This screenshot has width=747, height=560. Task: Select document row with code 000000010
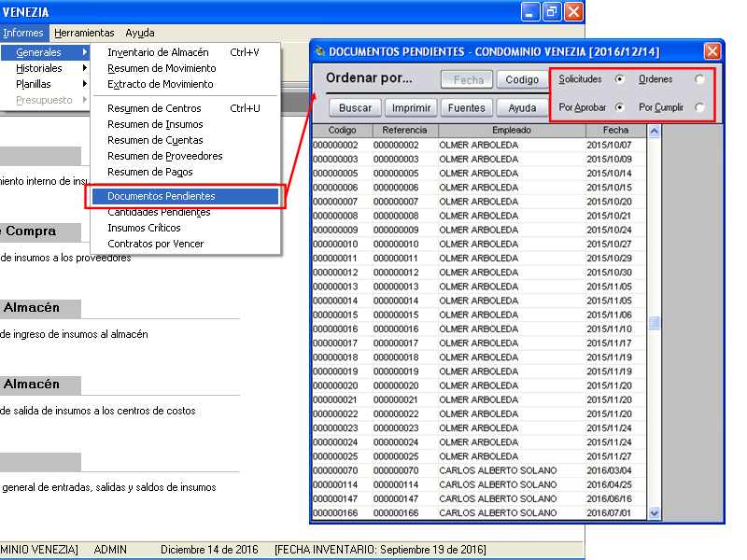[x=479, y=244]
